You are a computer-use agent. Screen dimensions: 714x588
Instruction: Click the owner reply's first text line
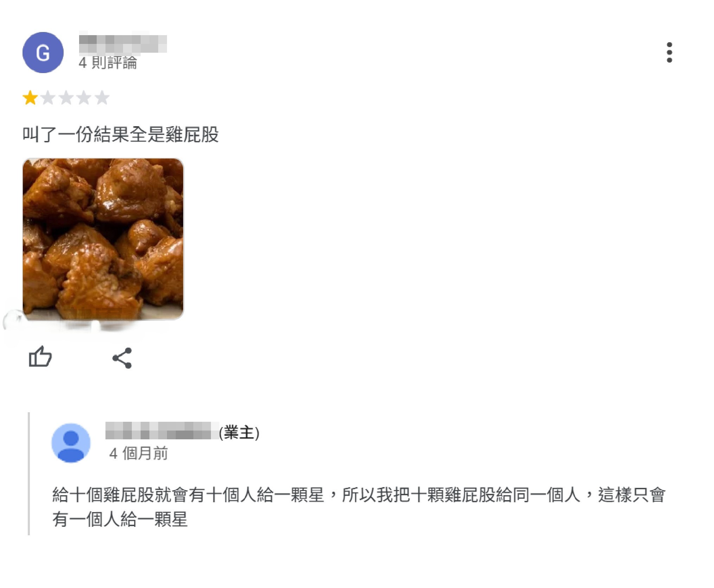click(x=359, y=495)
